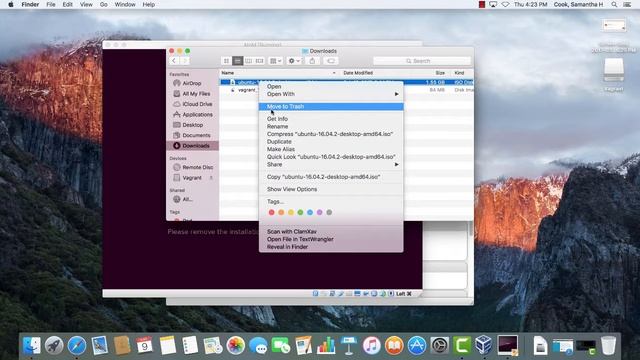
Task: Apply the purple tag color
Action: 320,212
